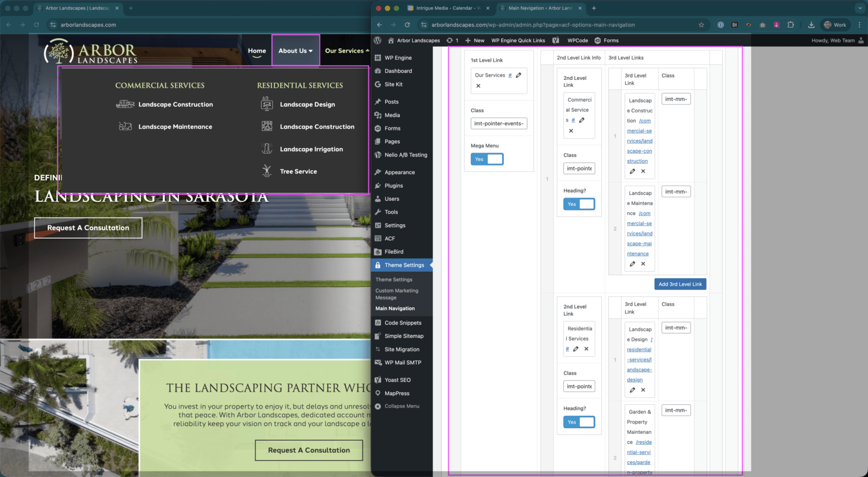
Task: Click the pencil edit icon beside Our Services
Action: tap(519, 76)
